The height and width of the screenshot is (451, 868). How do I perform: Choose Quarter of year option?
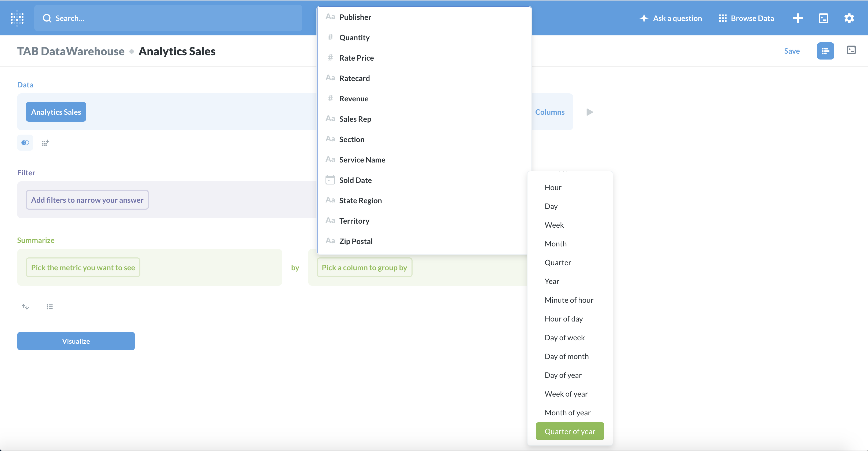coord(570,431)
